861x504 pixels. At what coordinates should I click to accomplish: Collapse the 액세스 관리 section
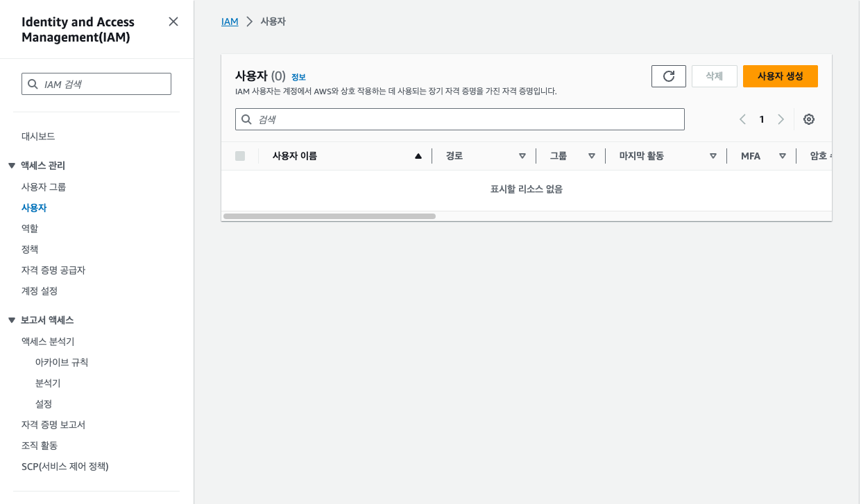pyautogui.click(x=12, y=166)
